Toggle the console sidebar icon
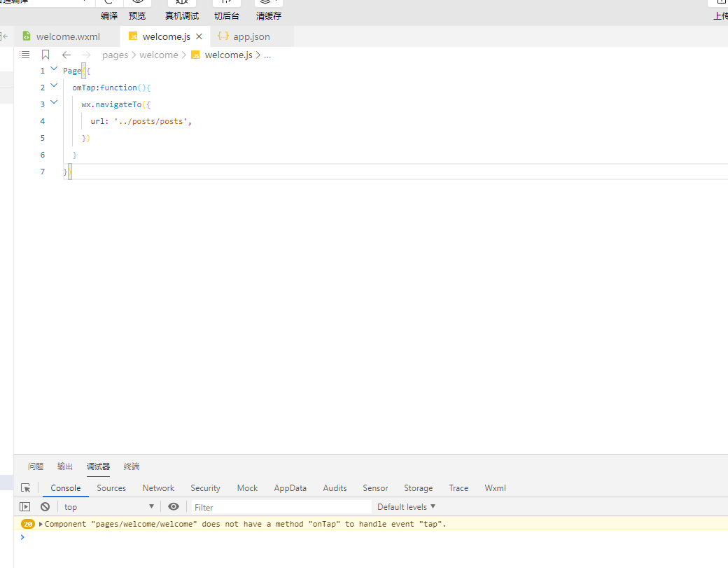The height and width of the screenshot is (568, 728). click(x=24, y=506)
